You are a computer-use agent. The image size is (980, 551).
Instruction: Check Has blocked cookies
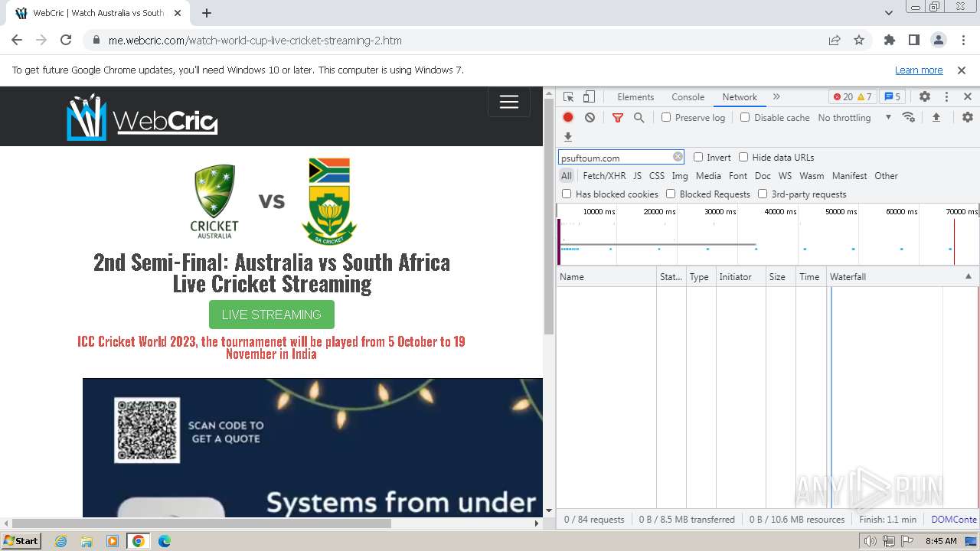(567, 194)
